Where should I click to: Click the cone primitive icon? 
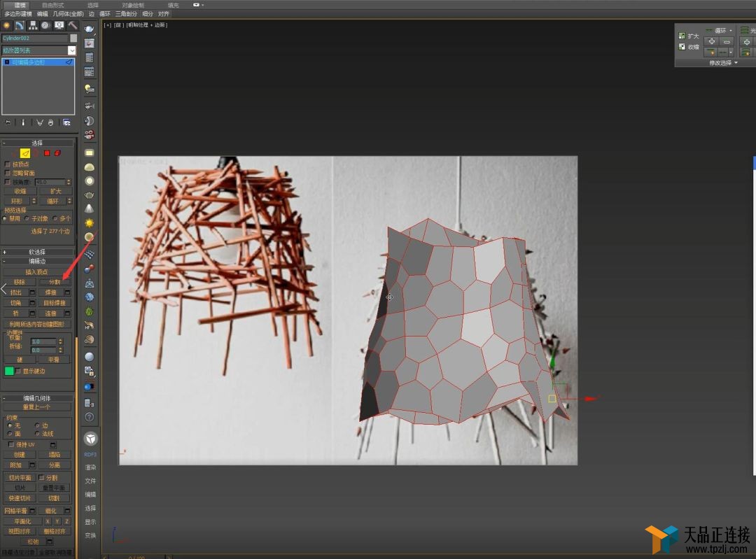click(89, 208)
